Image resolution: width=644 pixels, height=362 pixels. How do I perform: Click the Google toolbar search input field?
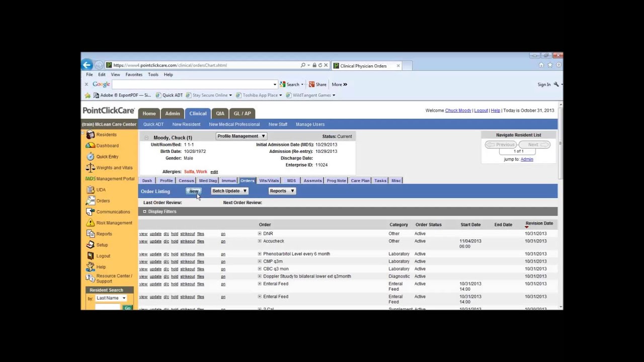pos(194,84)
